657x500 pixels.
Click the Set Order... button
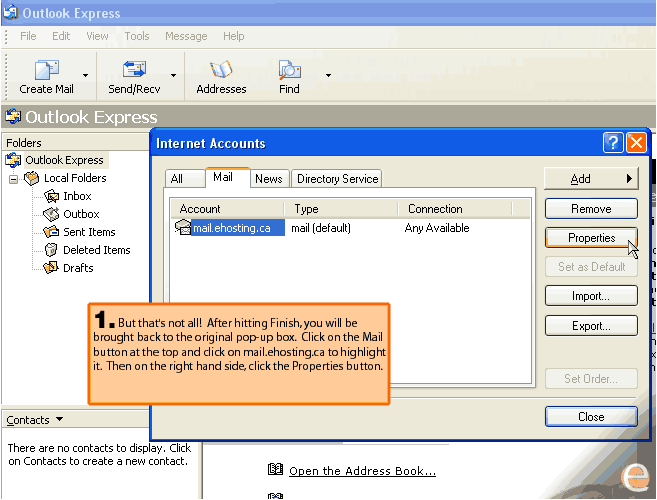[x=591, y=379]
